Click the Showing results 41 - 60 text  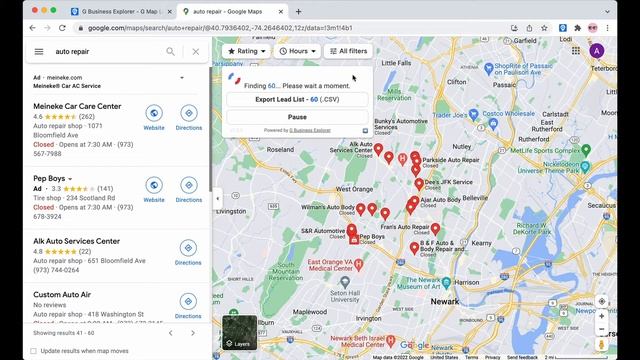pyautogui.click(x=63, y=333)
